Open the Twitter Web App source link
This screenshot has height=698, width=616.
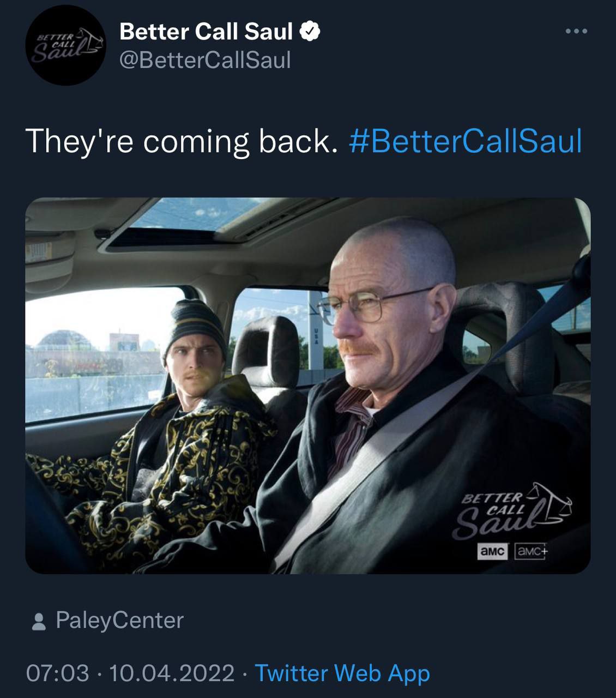pos(342,673)
